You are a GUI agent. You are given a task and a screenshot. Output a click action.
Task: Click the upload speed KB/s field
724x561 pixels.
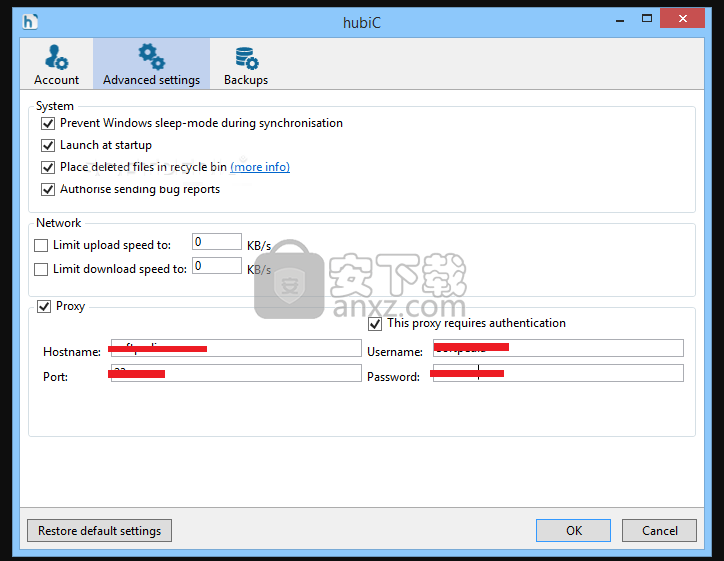point(217,242)
